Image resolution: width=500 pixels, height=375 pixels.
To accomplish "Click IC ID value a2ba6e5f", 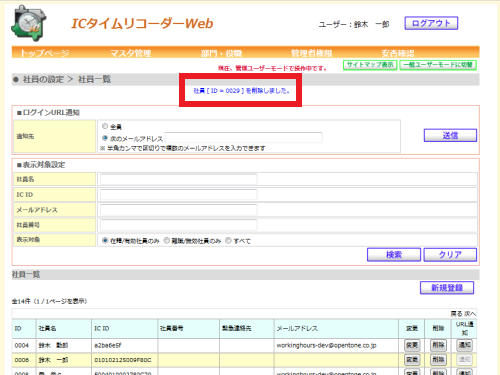I will [x=108, y=346].
